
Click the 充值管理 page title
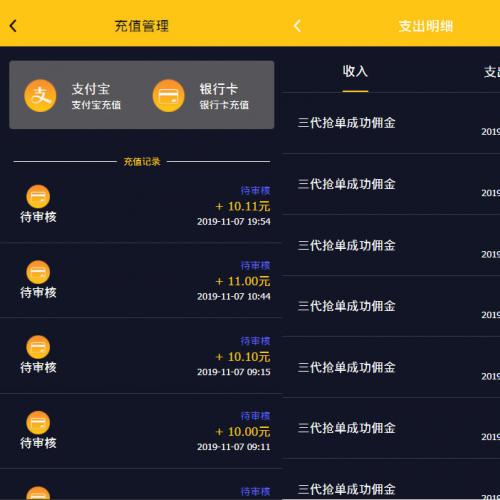click(142, 26)
